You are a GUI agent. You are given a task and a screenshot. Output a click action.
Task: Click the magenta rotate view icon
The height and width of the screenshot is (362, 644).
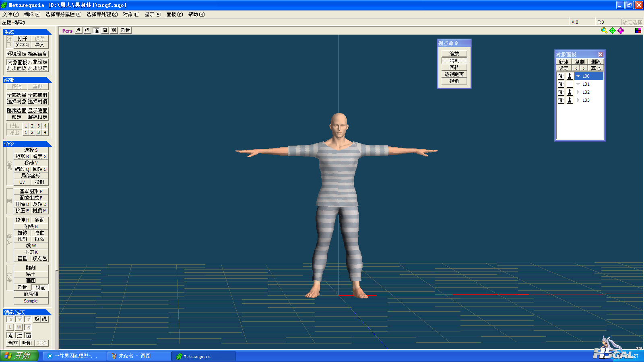621,31
